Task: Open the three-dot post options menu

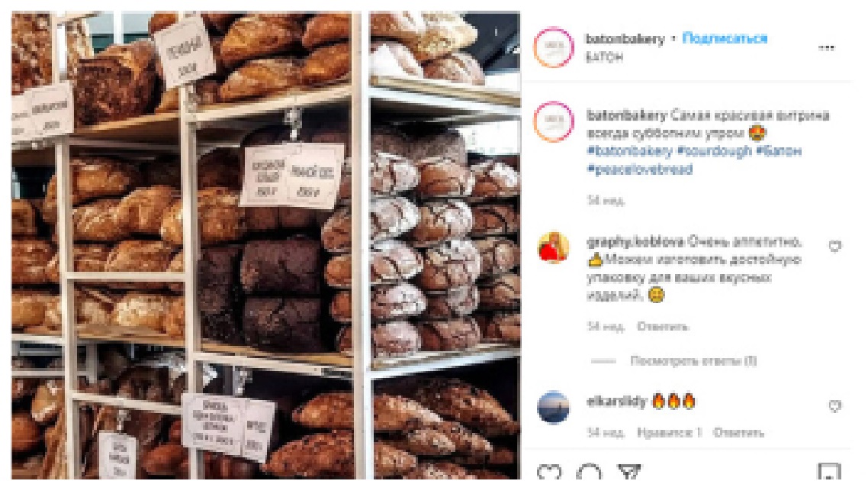Action: click(826, 47)
